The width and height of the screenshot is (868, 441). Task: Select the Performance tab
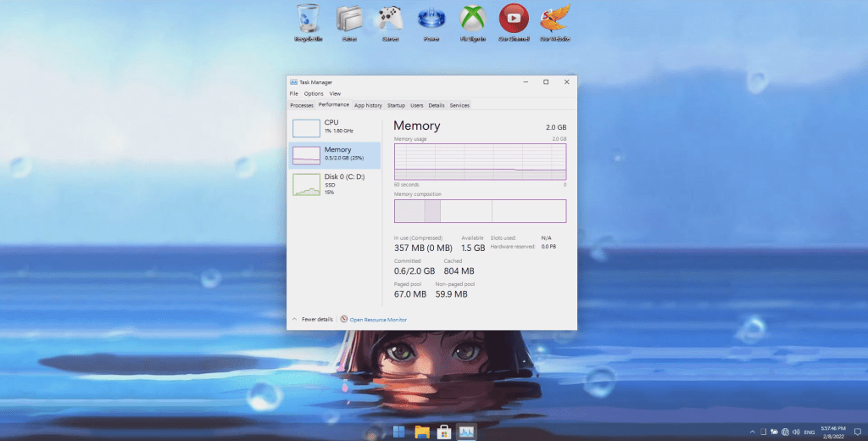pyautogui.click(x=334, y=104)
